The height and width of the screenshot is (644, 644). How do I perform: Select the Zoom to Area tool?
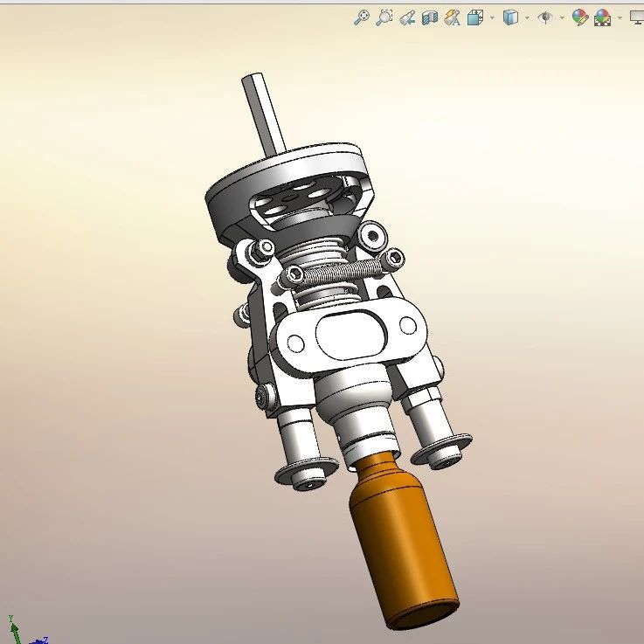click(x=384, y=17)
